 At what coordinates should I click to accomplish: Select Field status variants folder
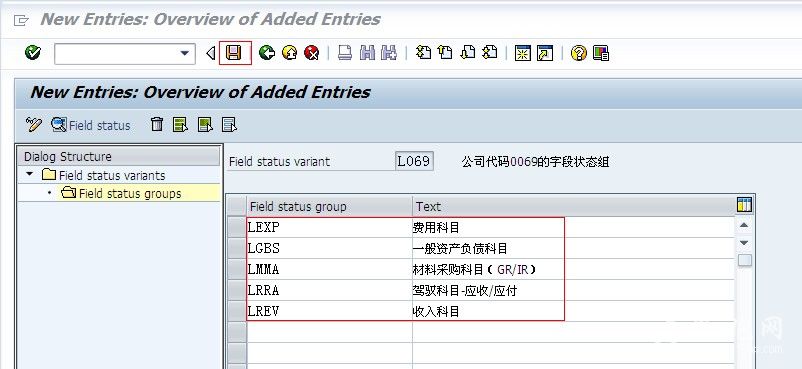click(x=104, y=175)
